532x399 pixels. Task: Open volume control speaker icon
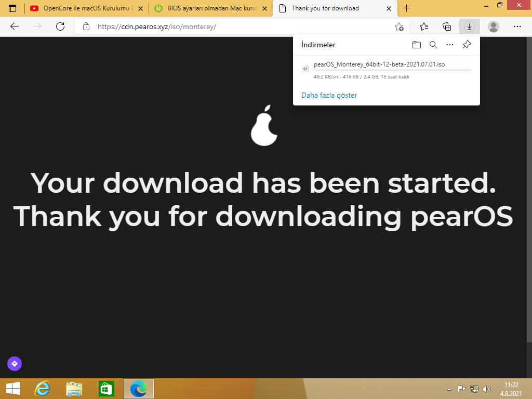(486, 389)
